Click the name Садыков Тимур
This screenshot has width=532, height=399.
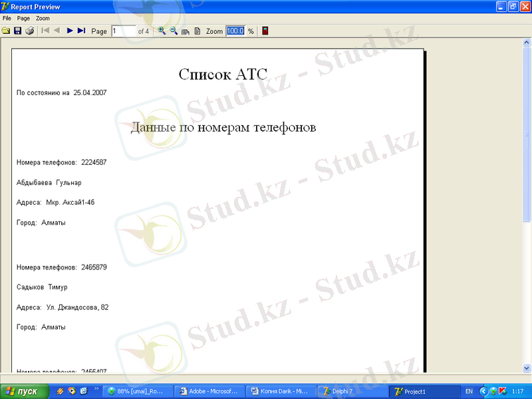(x=42, y=287)
